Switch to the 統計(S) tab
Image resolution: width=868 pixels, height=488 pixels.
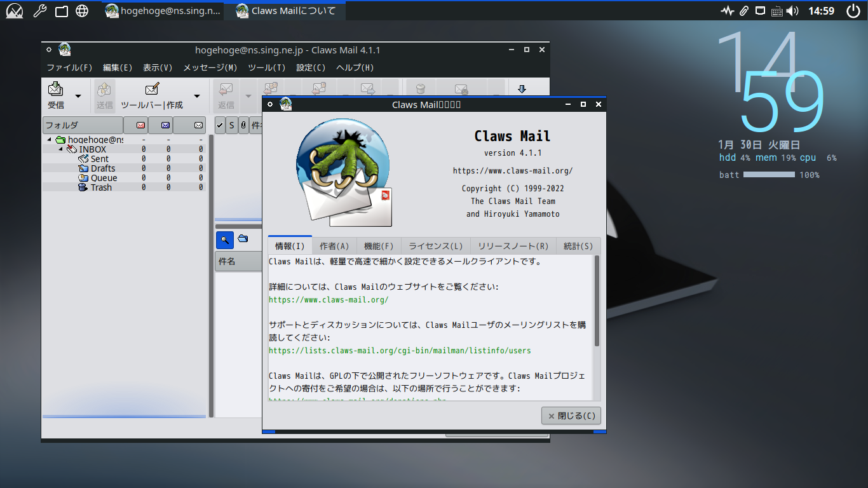(578, 246)
